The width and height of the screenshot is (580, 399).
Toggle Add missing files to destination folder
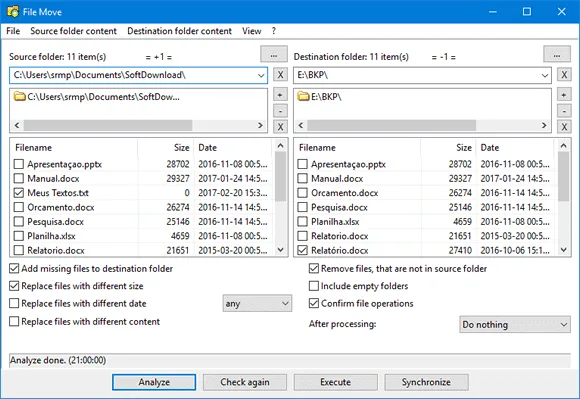(14, 268)
